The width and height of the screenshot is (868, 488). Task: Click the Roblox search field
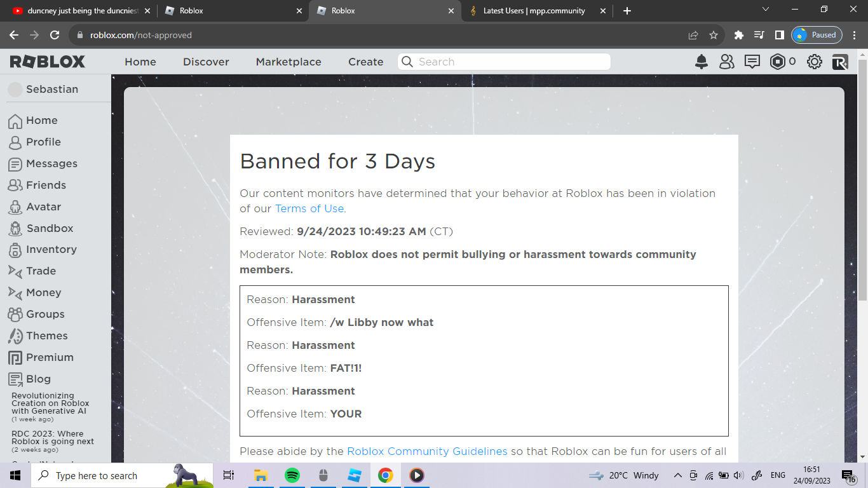click(505, 62)
